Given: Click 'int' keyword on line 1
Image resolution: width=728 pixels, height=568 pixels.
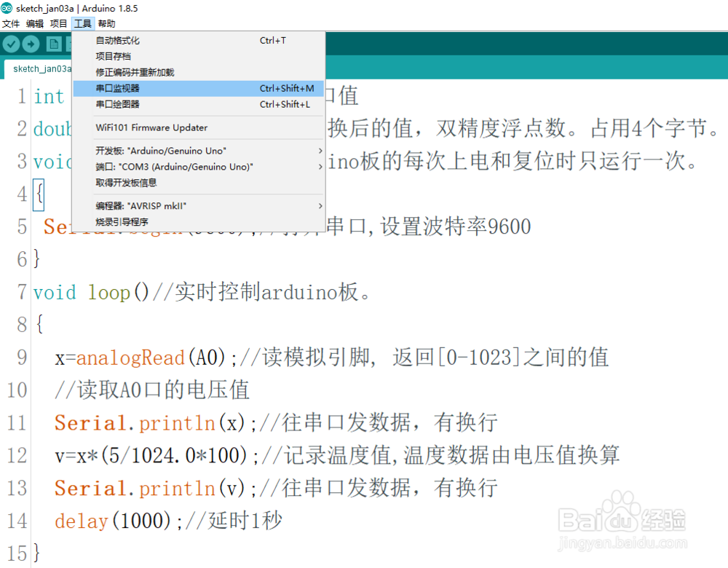Looking at the screenshot, I should click(x=49, y=97).
